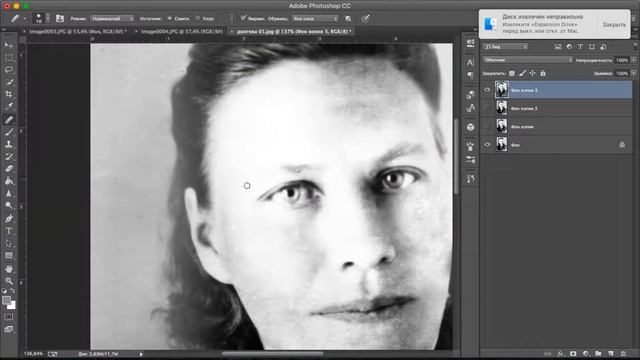Switch to Image0003.JPG document tab

(78, 31)
